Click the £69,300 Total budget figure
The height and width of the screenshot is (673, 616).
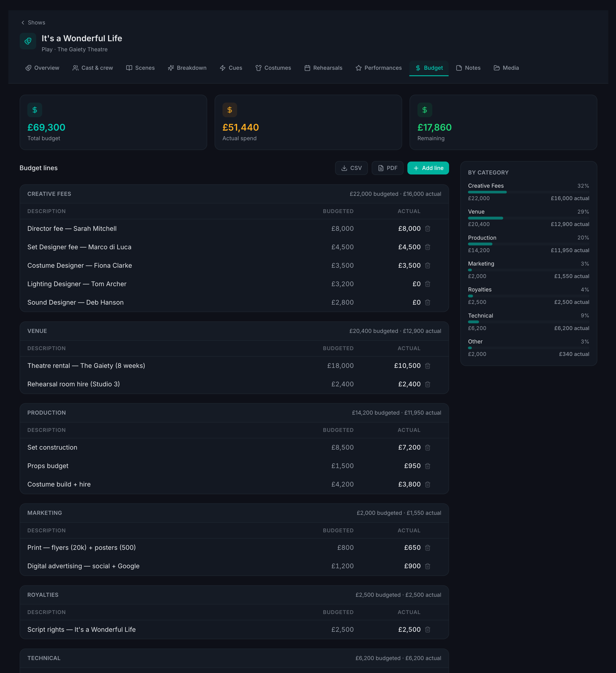(46, 128)
